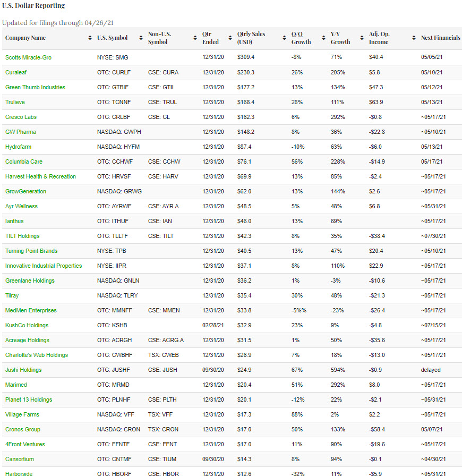The image size is (462, 476).
Task: Open Planet 13 Holdings link
Action: (x=29, y=399)
